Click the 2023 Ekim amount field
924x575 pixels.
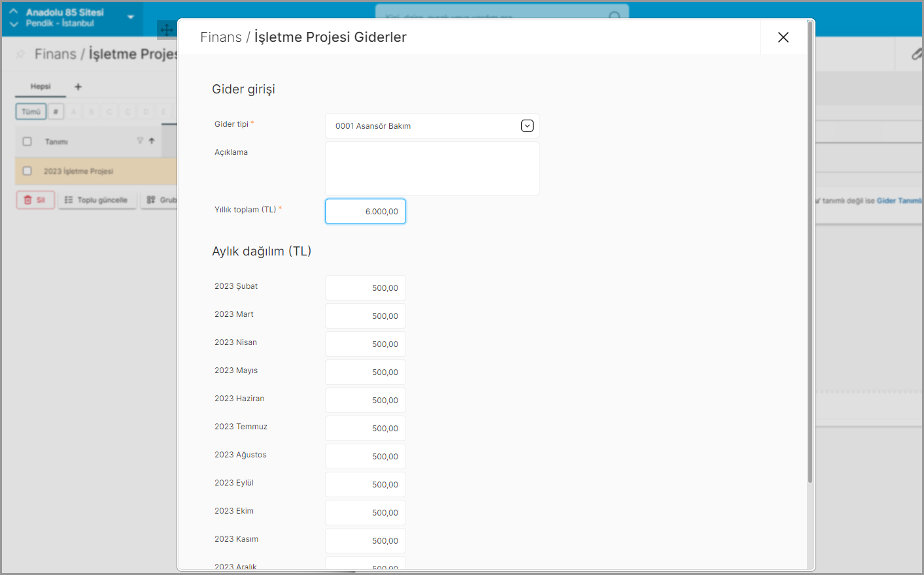[x=366, y=512]
